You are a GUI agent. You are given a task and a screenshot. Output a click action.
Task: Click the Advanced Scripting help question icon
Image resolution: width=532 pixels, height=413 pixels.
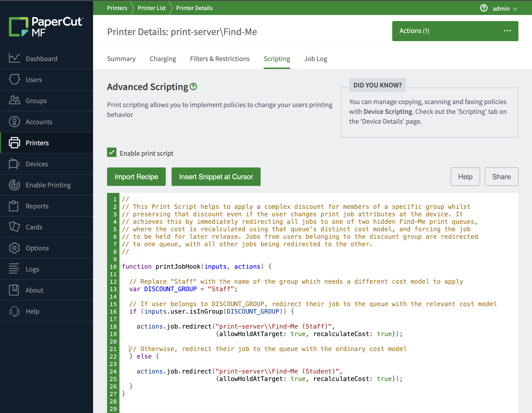point(193,87)
